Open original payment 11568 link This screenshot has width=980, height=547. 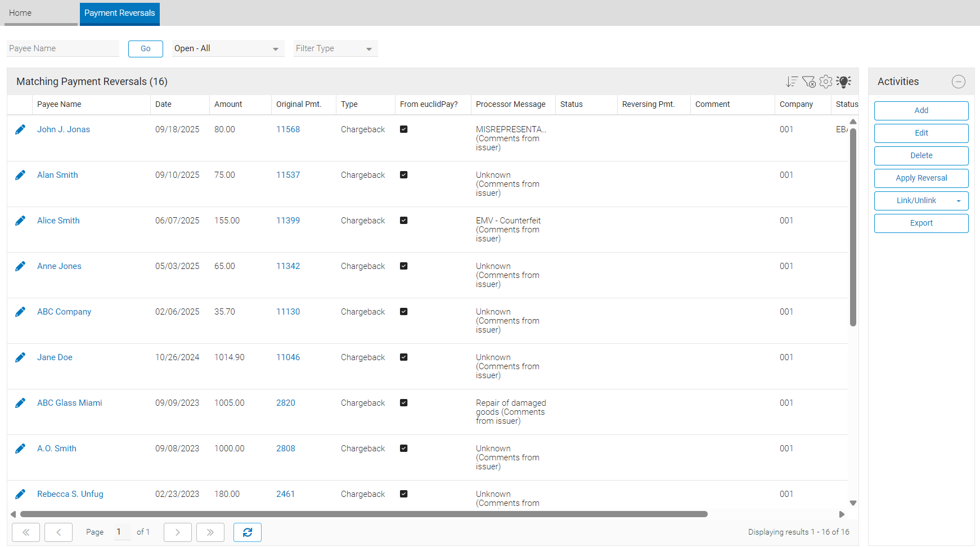click(x=288, y=129)
